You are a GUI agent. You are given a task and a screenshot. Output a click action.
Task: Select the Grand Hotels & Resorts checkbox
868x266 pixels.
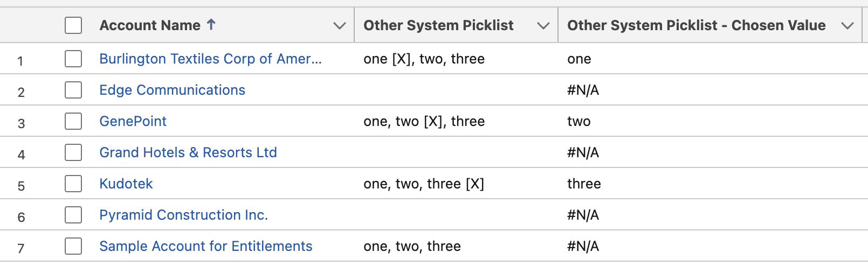click(73, 152)
